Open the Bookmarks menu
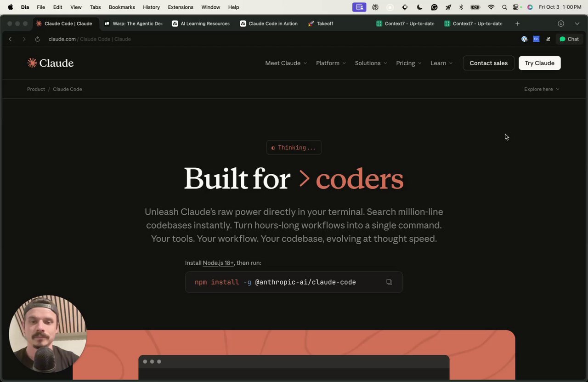The width and height of the screenshot is (588, 382). tap(122, 7)
